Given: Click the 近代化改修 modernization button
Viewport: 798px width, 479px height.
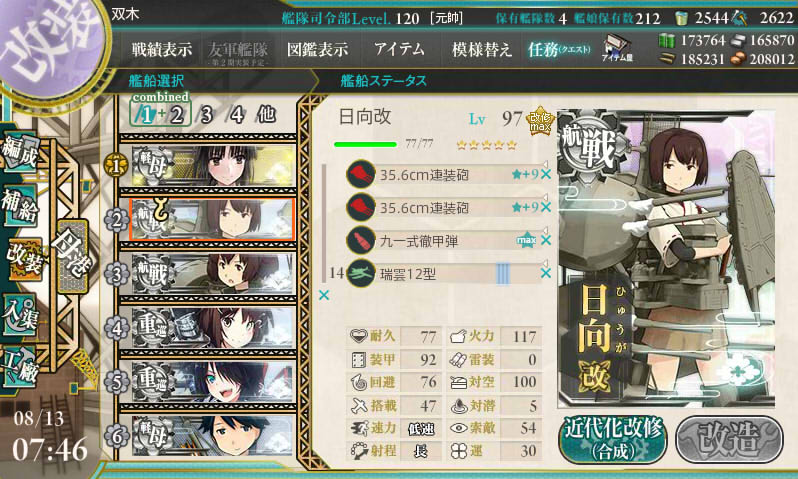Looking at the screenshot, I should click(x=613, y=439).
